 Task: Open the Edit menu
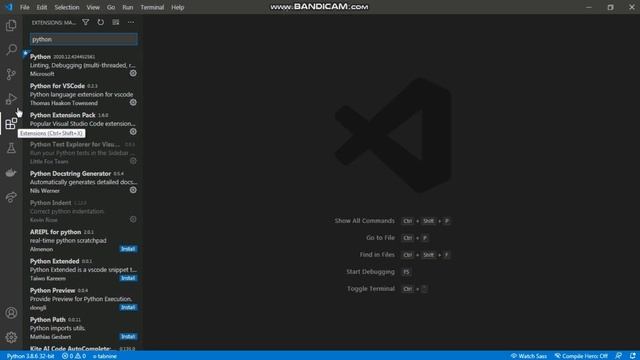coord(42,7)
